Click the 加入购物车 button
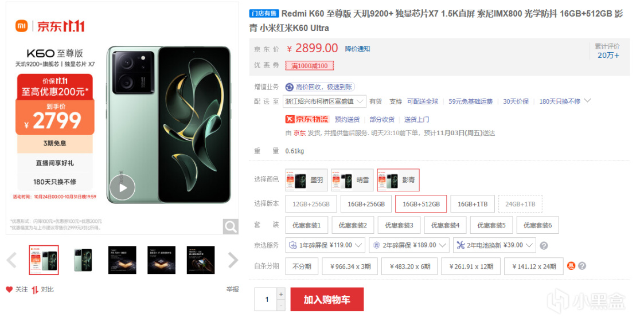This screenshot has height=322, width=644. [x=327, y=300]
